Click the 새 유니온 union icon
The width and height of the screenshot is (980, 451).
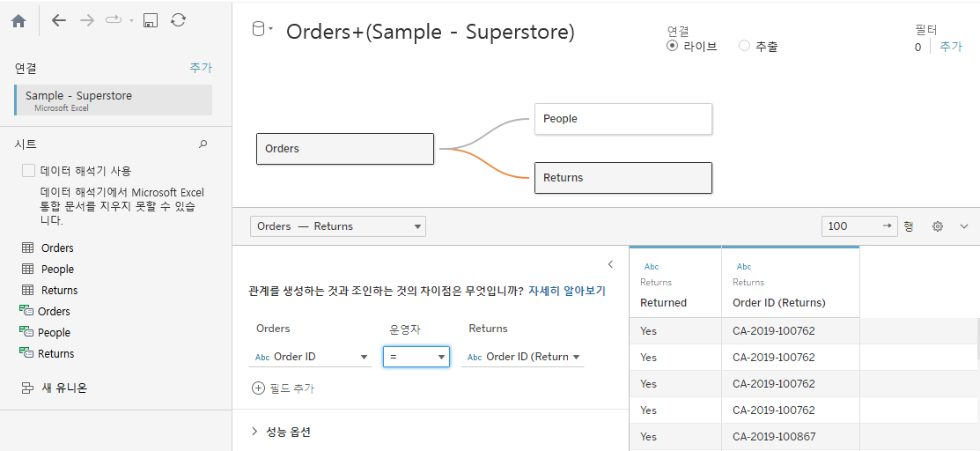[x=27, y=388]
